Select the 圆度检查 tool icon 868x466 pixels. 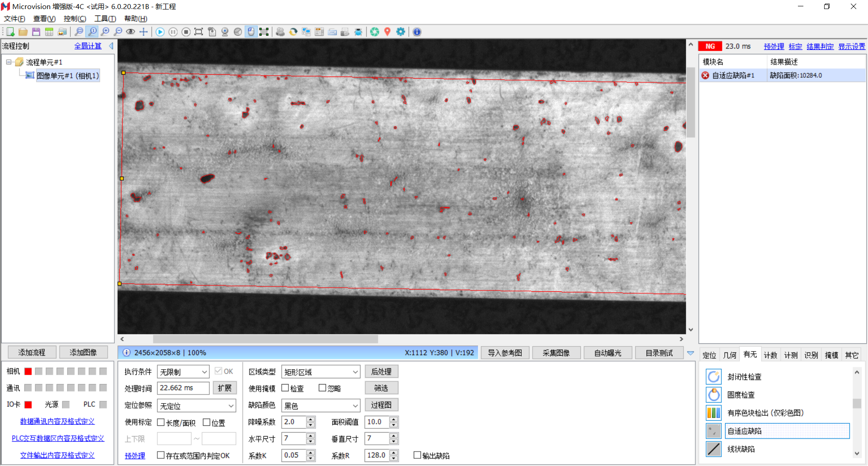point(713,395)
